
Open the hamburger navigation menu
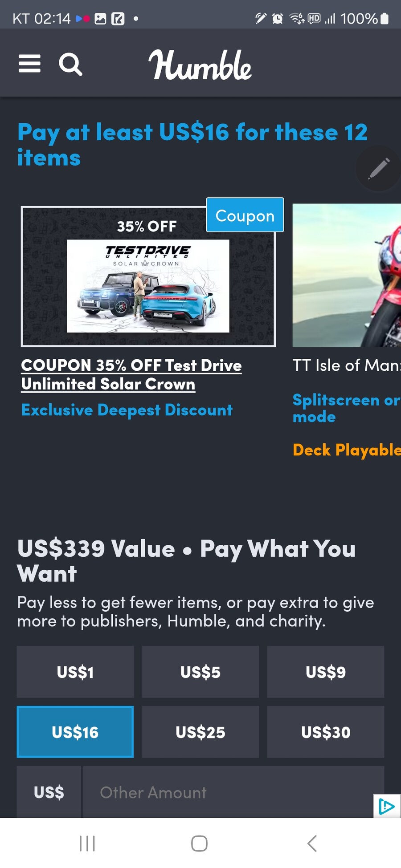29,64
